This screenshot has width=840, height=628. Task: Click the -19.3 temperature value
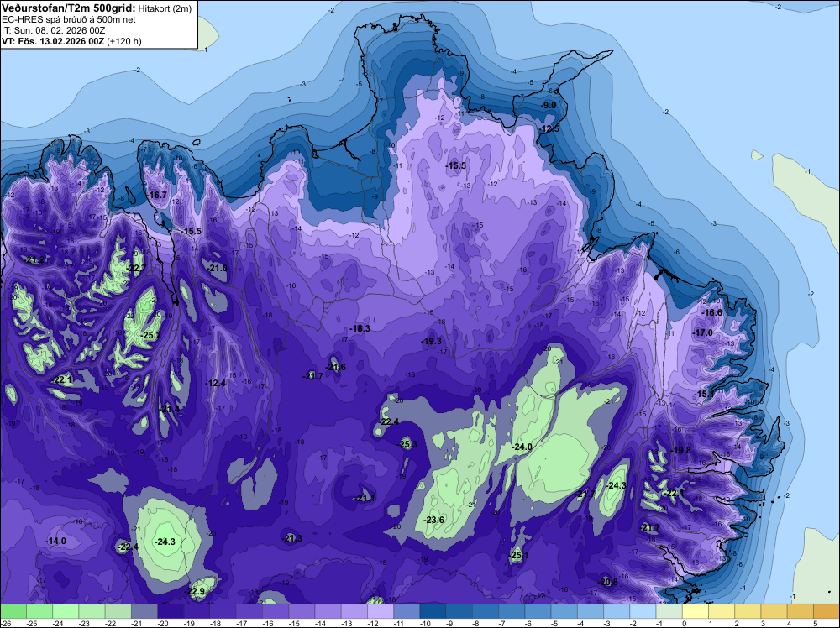click(431, 341)
